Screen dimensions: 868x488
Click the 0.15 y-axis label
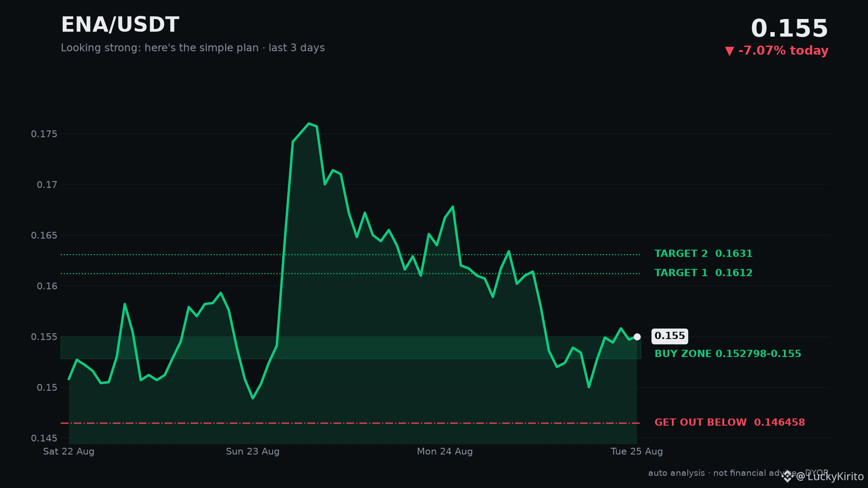47,388
